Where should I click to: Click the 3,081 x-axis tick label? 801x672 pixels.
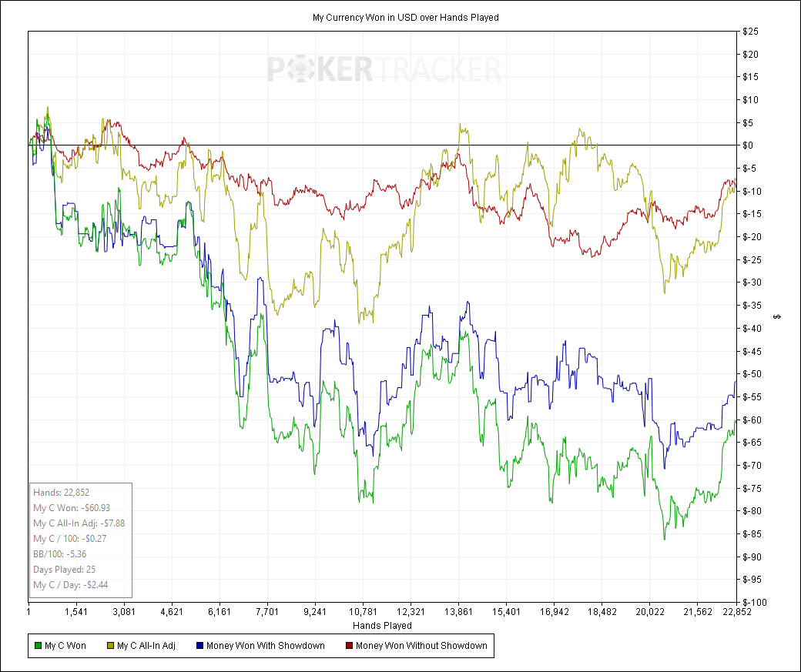pyautogui.click(x=124, y=612)
